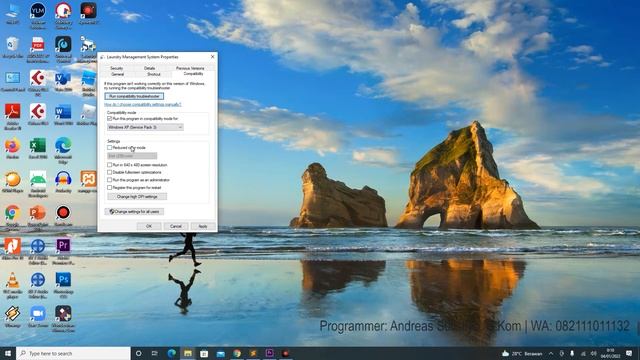Select the orange Nitro Pro desktop shortcut
Image resolution: width=640 pixels, height=360 pixels.
tap(13, 249)
